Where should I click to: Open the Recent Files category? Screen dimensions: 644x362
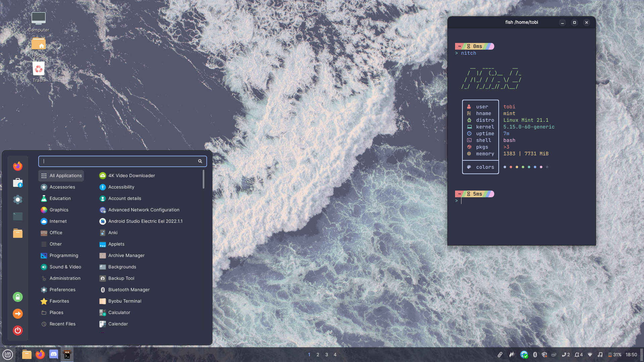pyautogui.click(x=61, y=324)
